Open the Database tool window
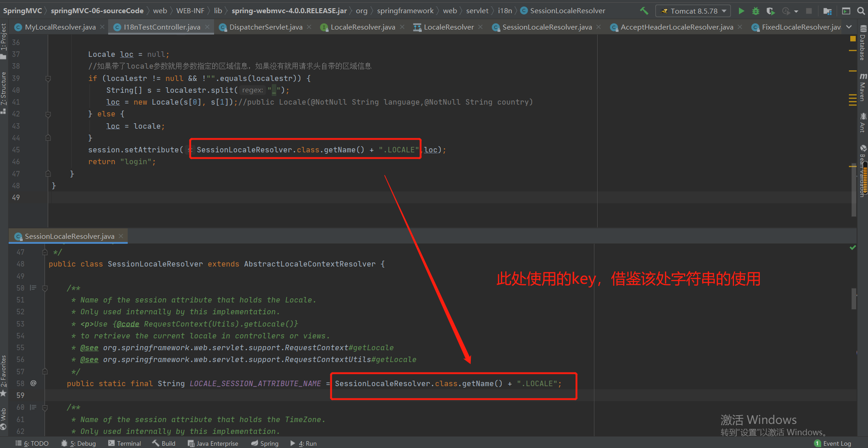The width and height of the screenshot is (868, 448). point(863,43)
